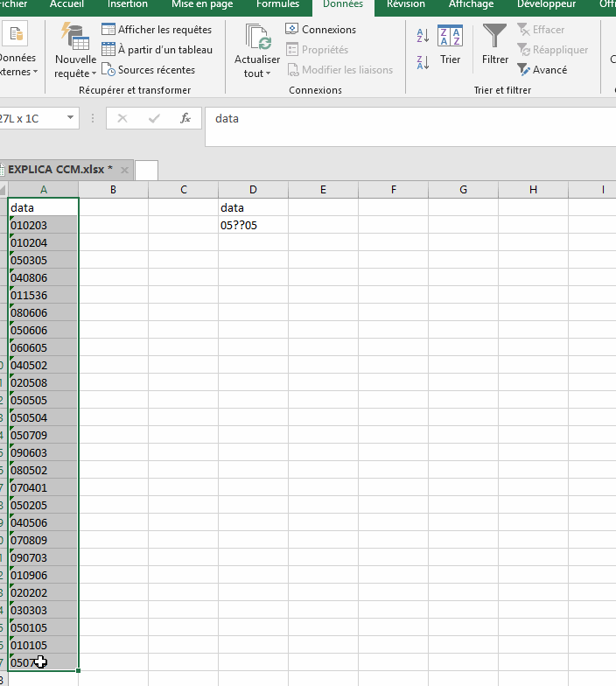This screenshot has height=686, width=616.
Task: Click cell containing 011536
Action: pos(44,295)
